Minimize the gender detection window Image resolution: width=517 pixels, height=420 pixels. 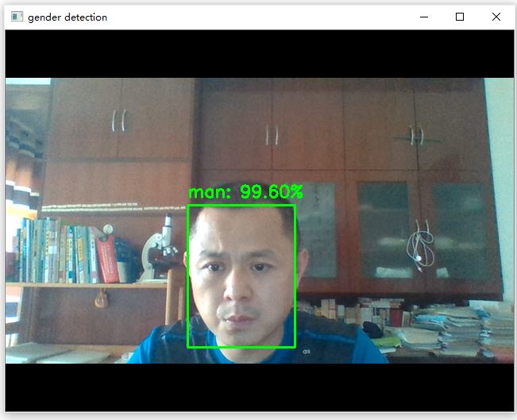(424, 17)
